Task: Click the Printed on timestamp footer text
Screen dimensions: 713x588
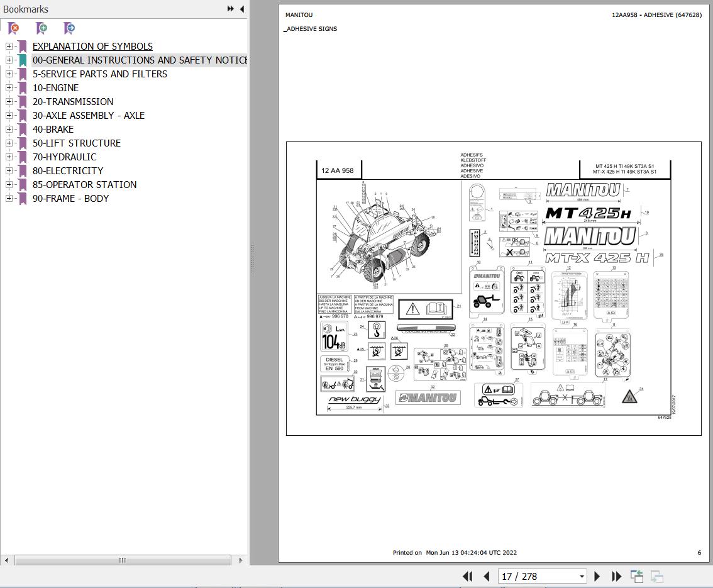Action: (x=455, y=553)
